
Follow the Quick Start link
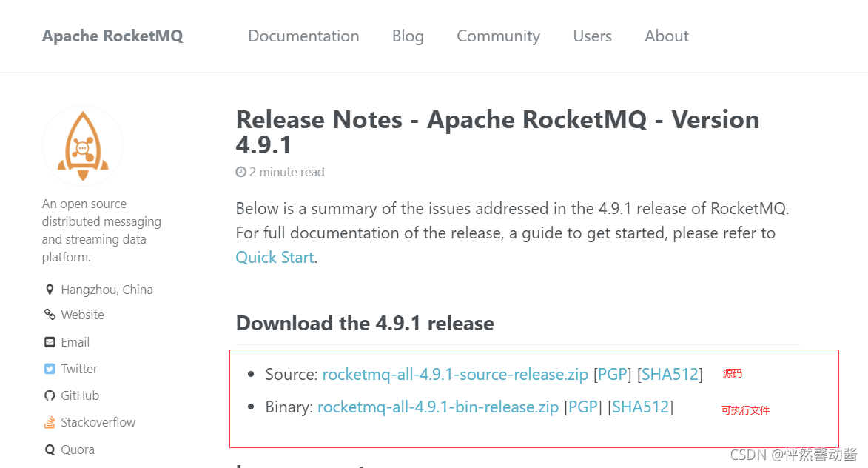(275, 257)
